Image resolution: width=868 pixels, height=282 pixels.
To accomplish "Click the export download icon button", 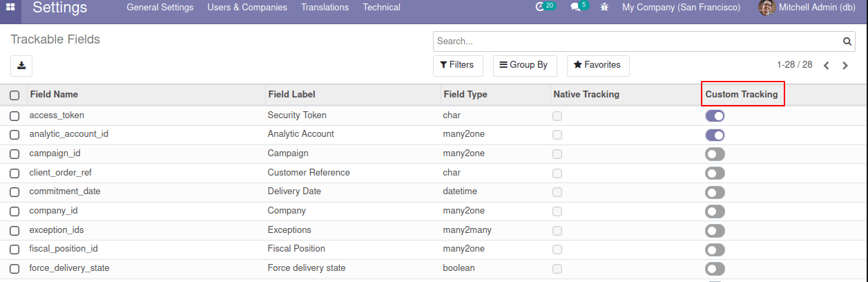I will (x=21, y=66).
